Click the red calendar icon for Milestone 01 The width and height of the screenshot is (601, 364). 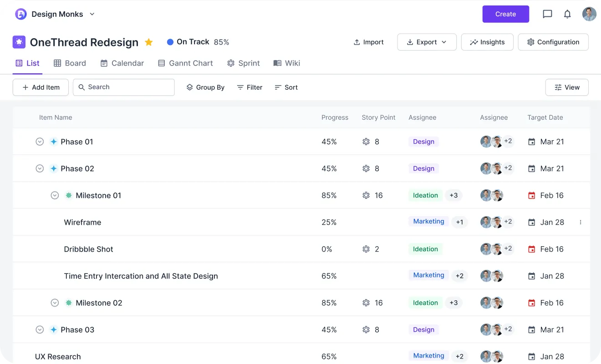pos(531,195)
